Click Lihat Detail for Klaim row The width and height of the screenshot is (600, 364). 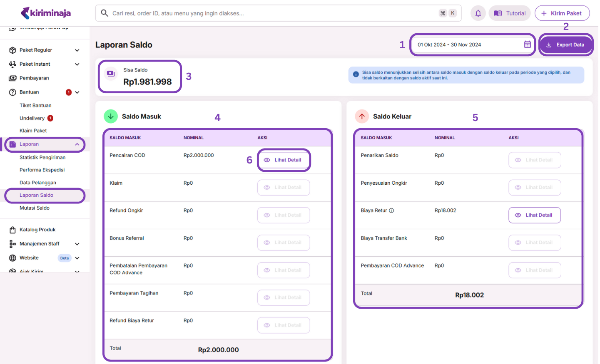tap(284, 188)
